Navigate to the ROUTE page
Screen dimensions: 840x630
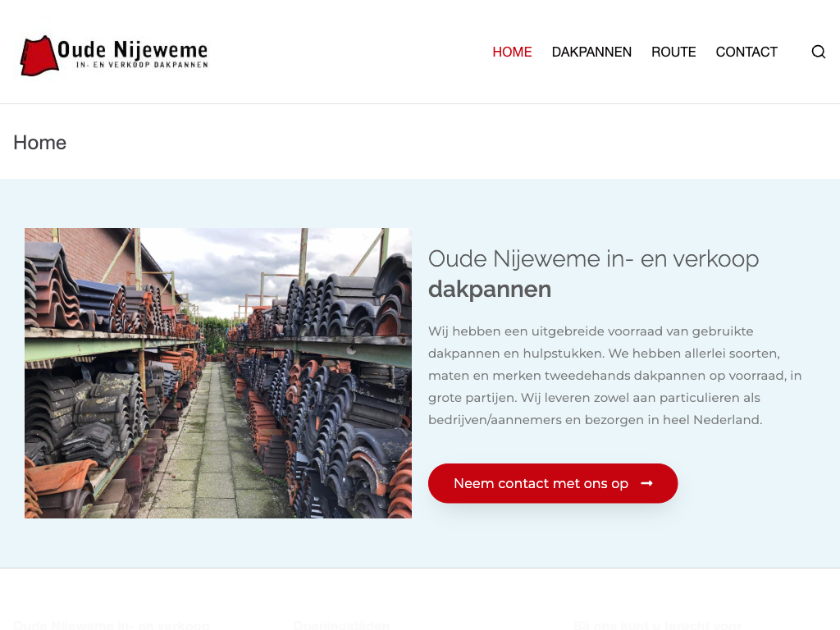coord(673,52)
